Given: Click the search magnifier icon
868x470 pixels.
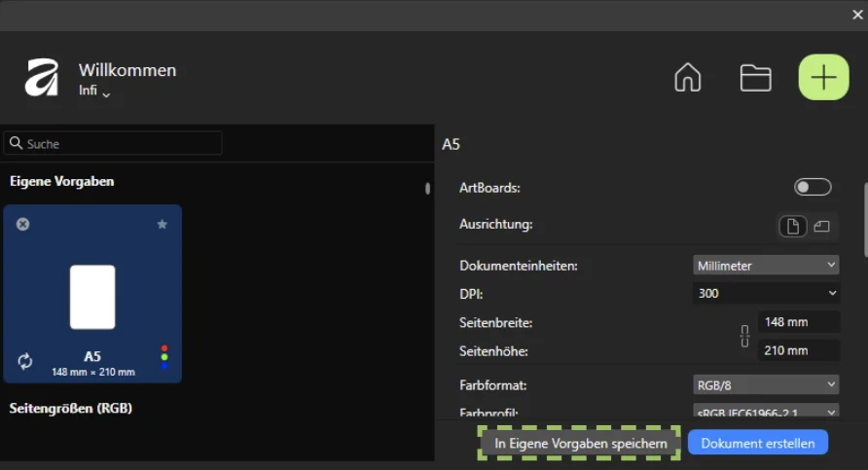Looking at the screenshot, I should coord(16,143).
